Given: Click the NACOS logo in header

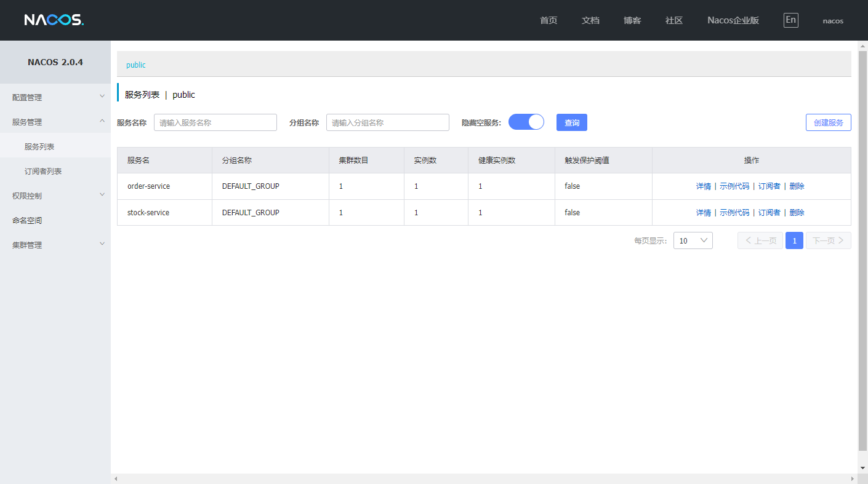Looking at the screenshot, I should (x=54, y=20).
